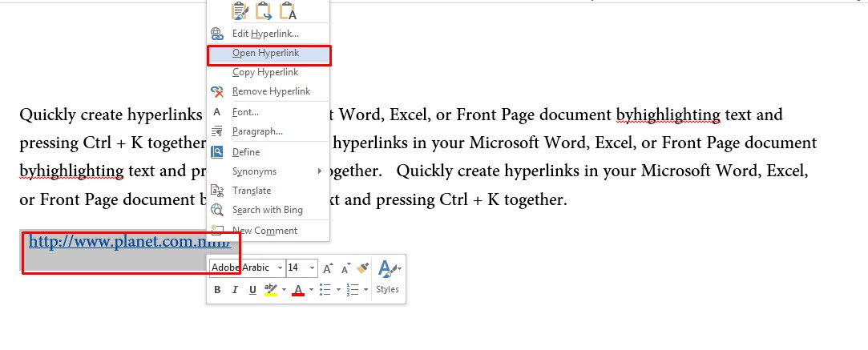The height and width of the screenshot is (350, 868).
Task: Click the Search with Bing magnifier icon
Action: click(217, 210)
